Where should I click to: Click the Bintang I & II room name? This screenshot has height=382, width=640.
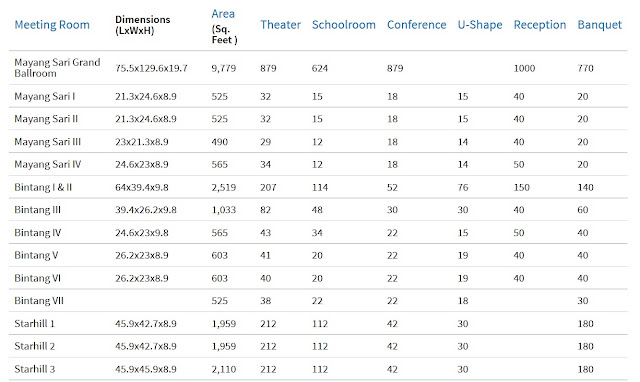tap(43, 187)
